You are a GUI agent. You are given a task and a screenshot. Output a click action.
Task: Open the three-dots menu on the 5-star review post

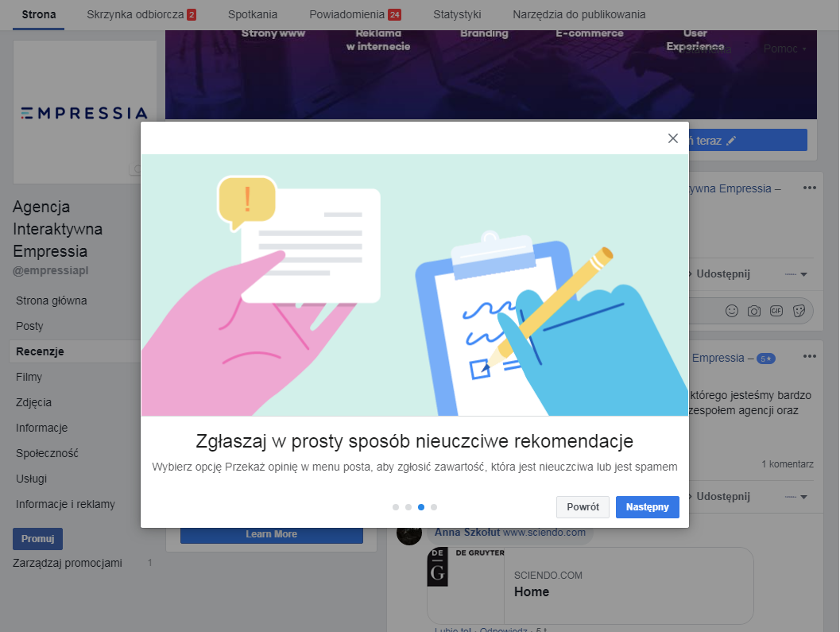click(810, 356)
